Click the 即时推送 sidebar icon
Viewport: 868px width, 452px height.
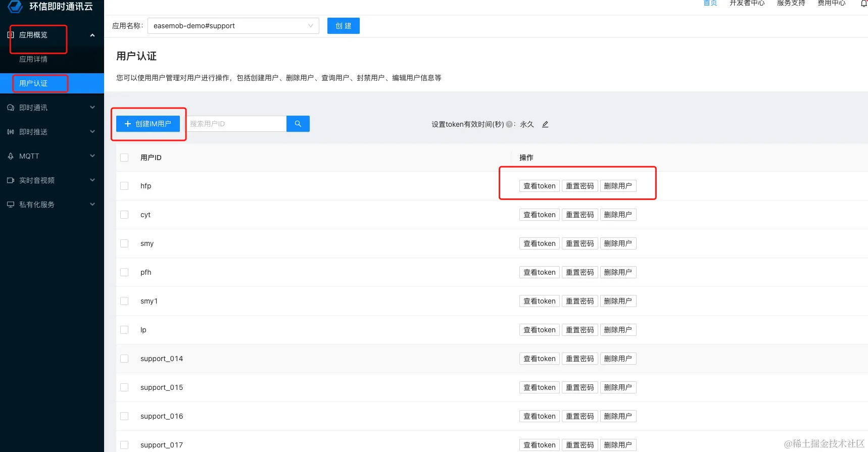11,132
